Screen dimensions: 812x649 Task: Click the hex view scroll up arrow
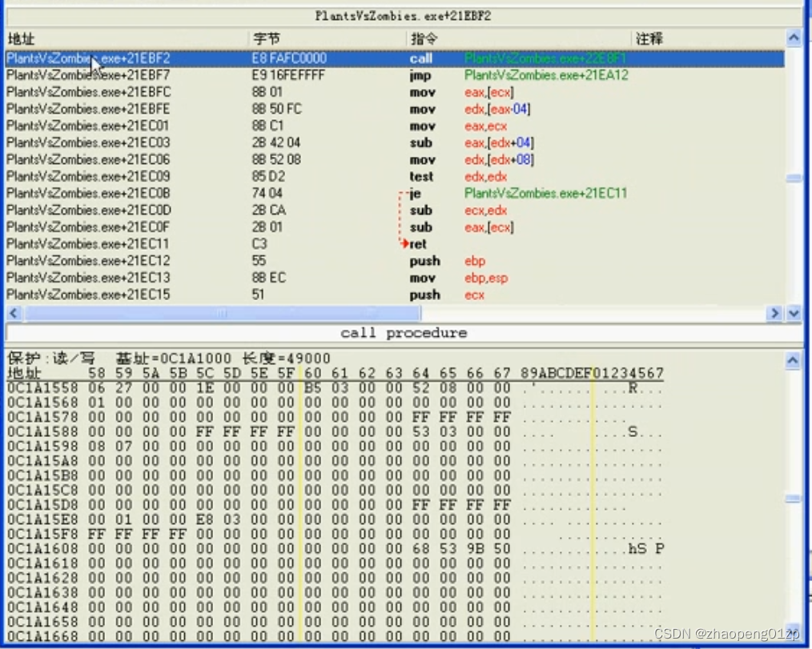click(793, 359)
